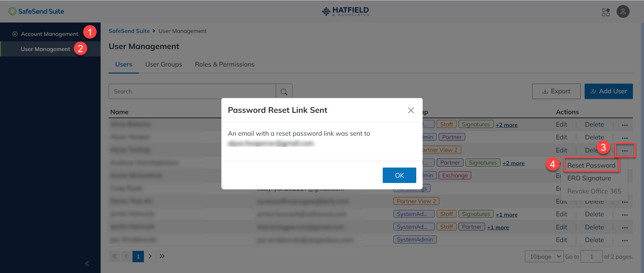Click the Add User person icon
Image resolution: width=644 pixels, height=273 pixels.
click(x=593, y=91)
